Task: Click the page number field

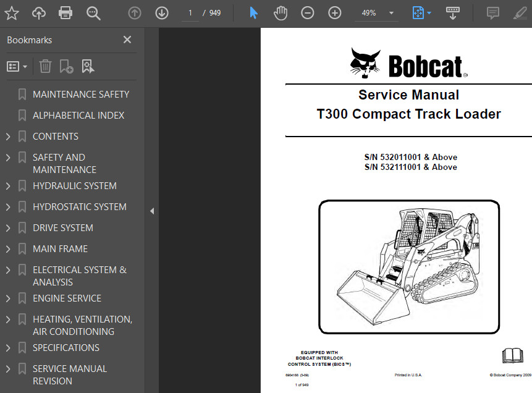Action: (x=190, y=13)
